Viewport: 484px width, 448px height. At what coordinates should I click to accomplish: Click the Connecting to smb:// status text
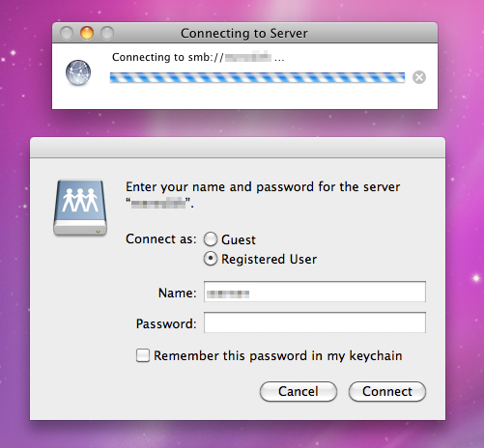point(198,57)
